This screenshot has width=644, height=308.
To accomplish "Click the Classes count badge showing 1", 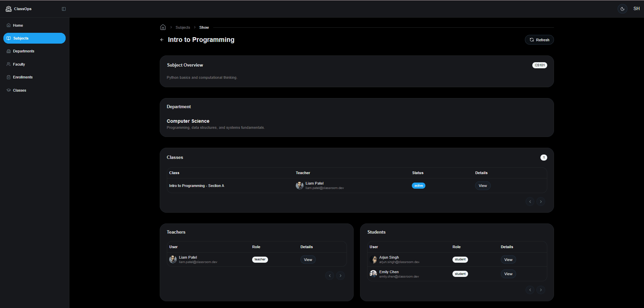I will tap(543, 158).
